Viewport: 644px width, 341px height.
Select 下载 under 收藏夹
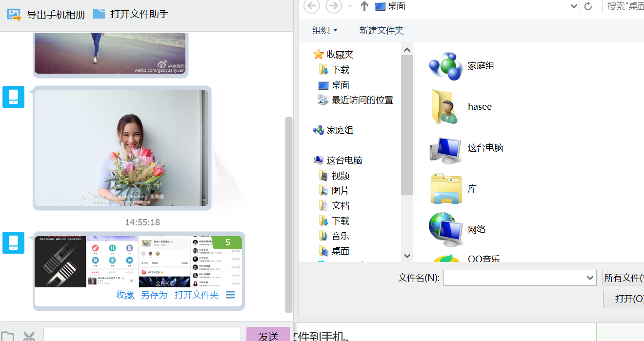coord(334,70)
